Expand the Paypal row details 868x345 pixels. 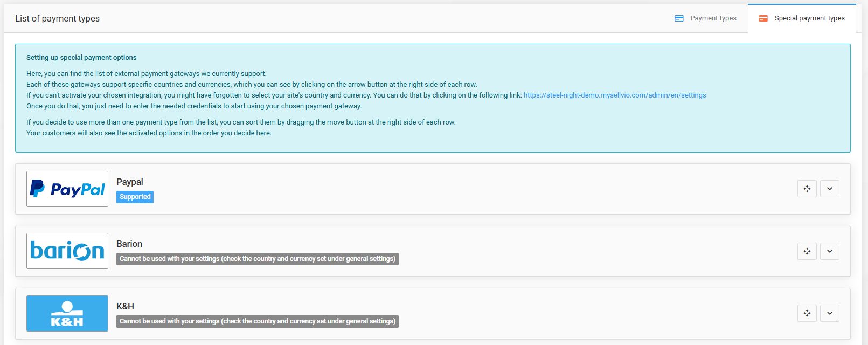[829, 189]
